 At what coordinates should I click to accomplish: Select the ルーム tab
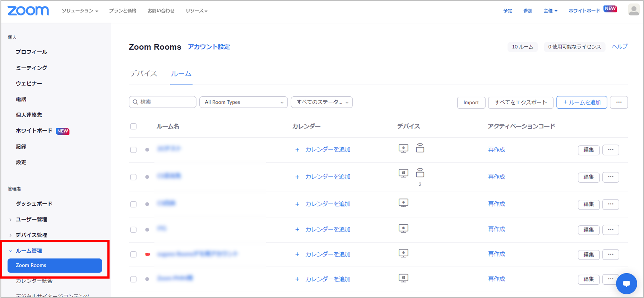click(181, 74)
